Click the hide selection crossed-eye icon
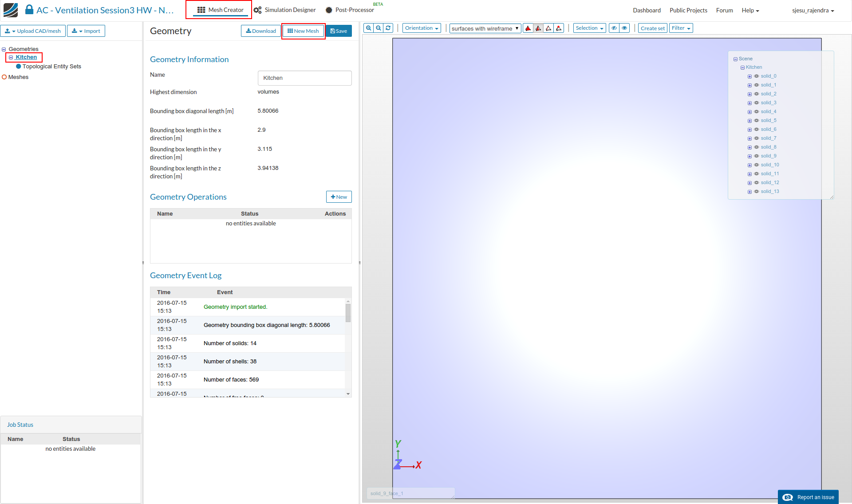 pyautogui.click(x=614, y=28)
